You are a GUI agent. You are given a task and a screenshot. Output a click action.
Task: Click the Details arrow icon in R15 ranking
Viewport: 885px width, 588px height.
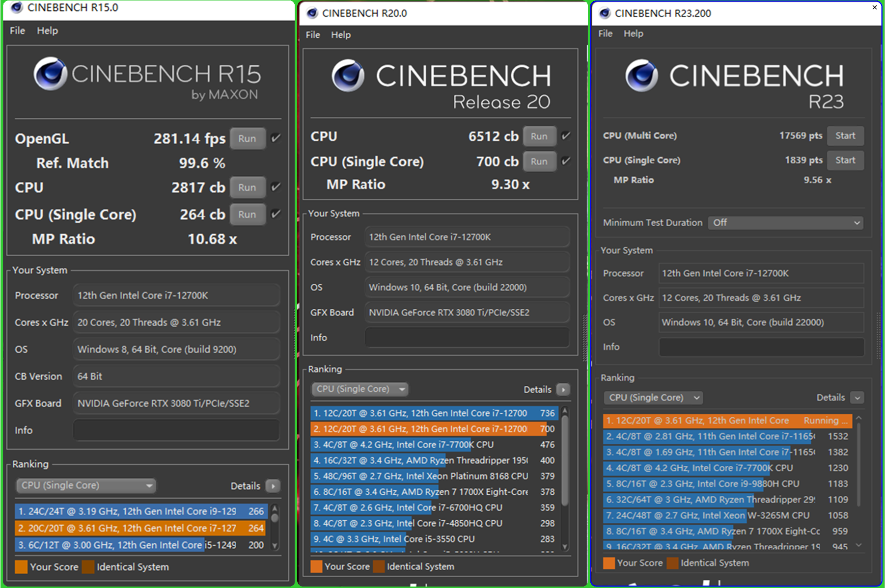pos(273,486)
